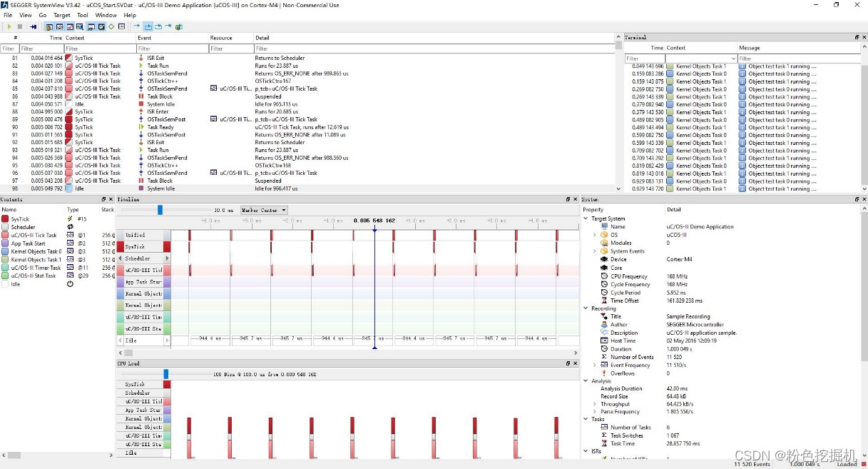This screenshot has width=868, height=469.
Task: Click the power icon in Idle context row
Action: [x=70, y=283]
